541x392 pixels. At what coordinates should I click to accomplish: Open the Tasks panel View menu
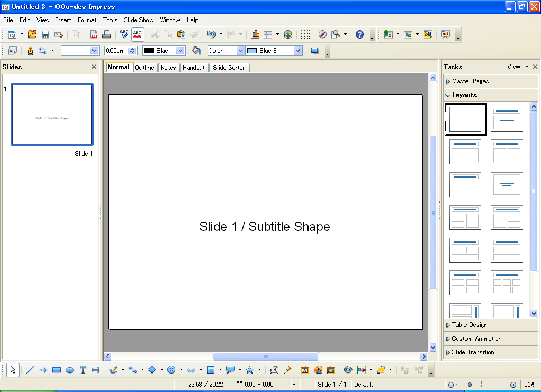click(x=517, y=67)
